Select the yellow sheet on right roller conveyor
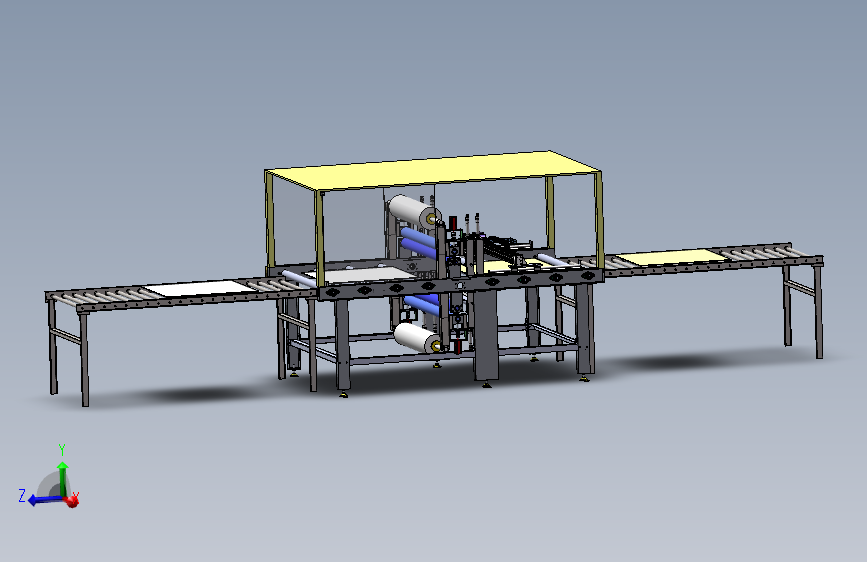This screenshot has height=562, width=867. point(671,257)
